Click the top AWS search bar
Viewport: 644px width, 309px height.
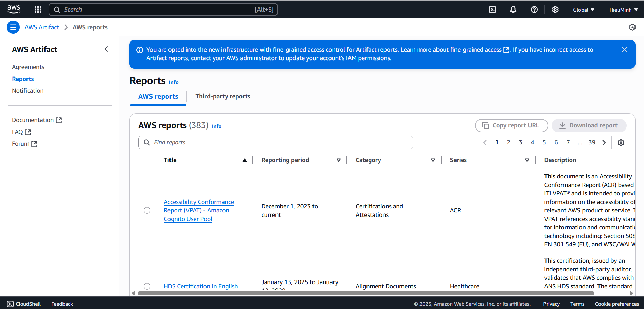pyautogui.click(x=163, y=10)
